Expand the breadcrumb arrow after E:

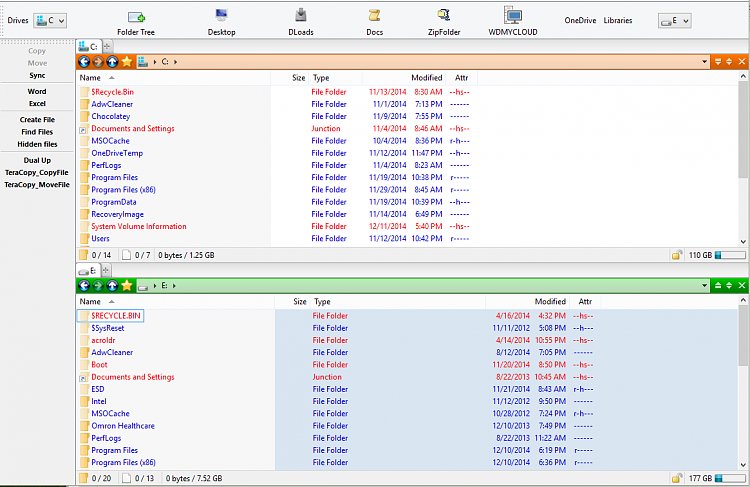[174, 286]
